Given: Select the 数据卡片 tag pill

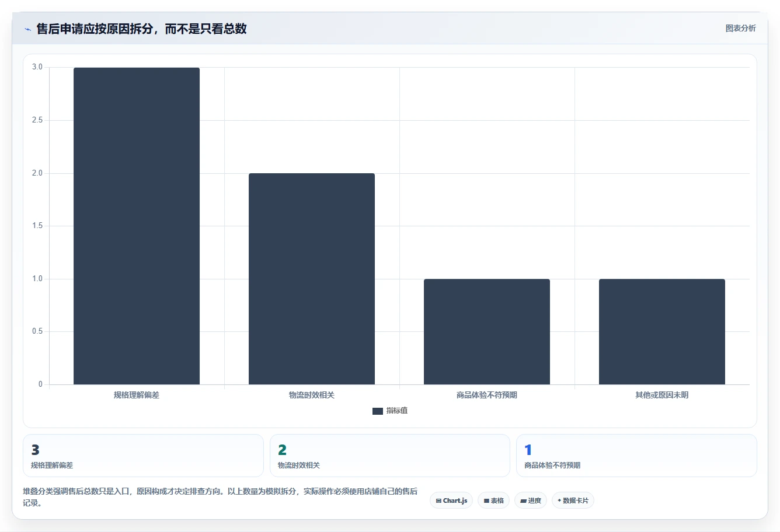Looking at the screenshot, I should [x=573, y=501].
